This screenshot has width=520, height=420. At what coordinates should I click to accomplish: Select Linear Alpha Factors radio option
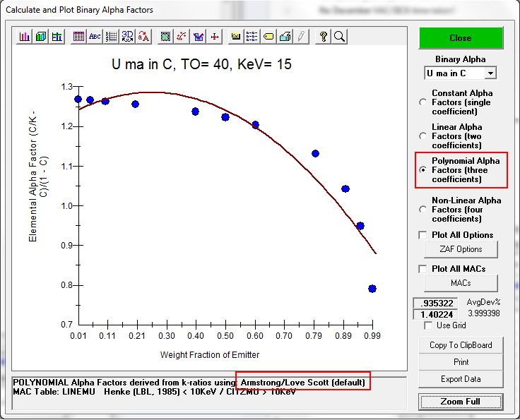click(x=423, y=136)
